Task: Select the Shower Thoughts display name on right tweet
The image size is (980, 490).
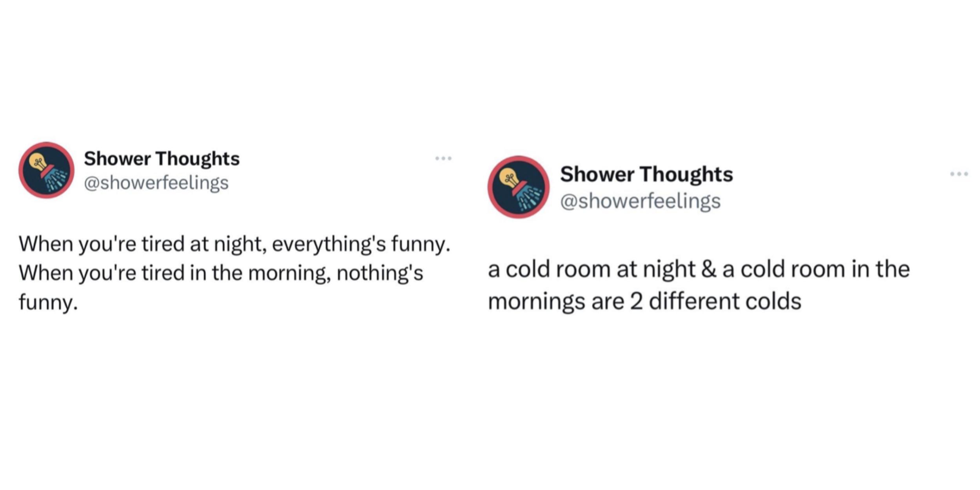Action: tap(647, 175)
